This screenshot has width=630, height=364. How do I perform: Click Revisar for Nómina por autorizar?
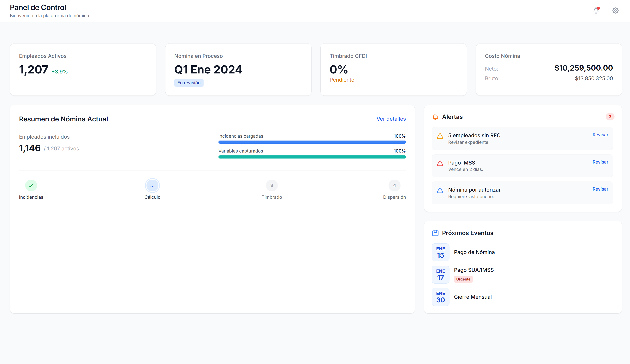600,189
